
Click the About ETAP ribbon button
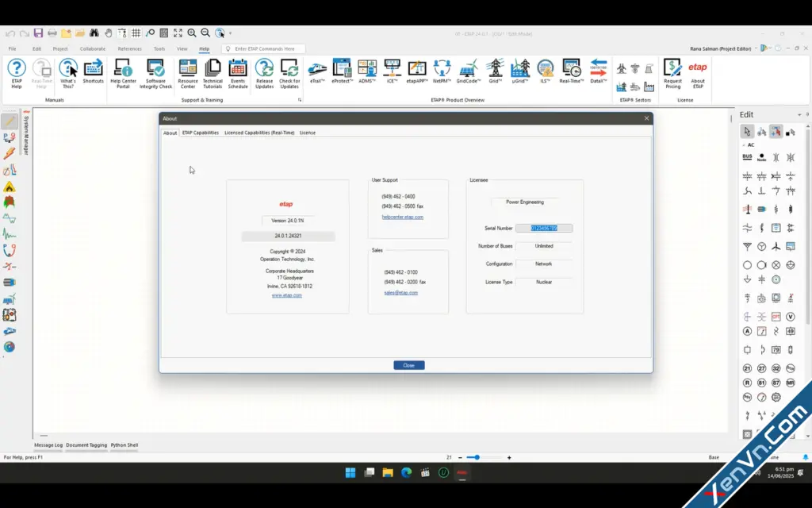pos(698,74)
